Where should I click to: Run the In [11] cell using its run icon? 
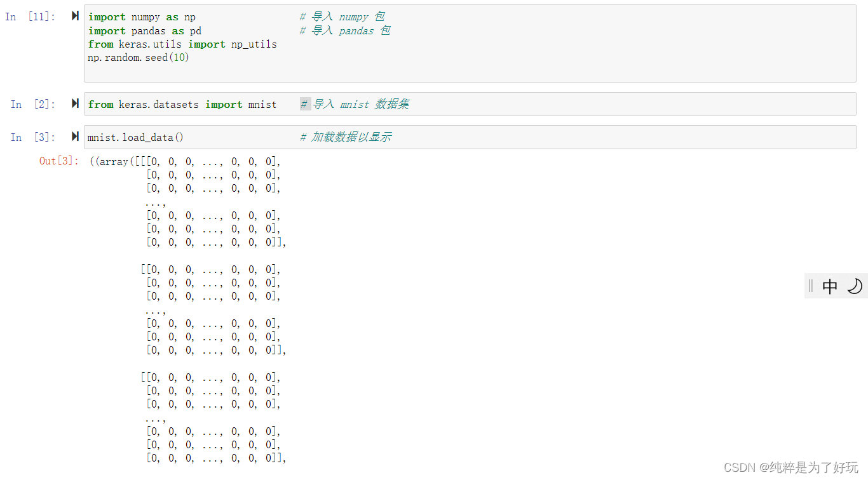[75, 16]
